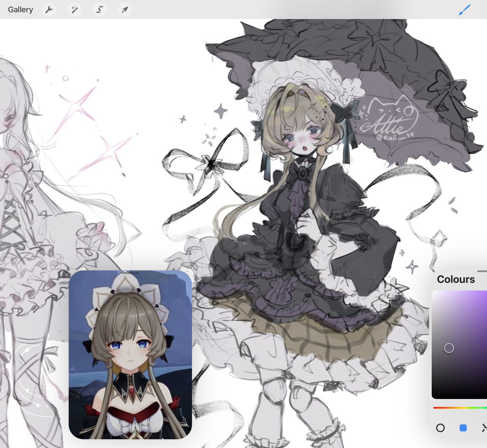This screenshot has width=487, height=448.
Task: Click the Colours panel title
Action: click(x=456, y=279)
